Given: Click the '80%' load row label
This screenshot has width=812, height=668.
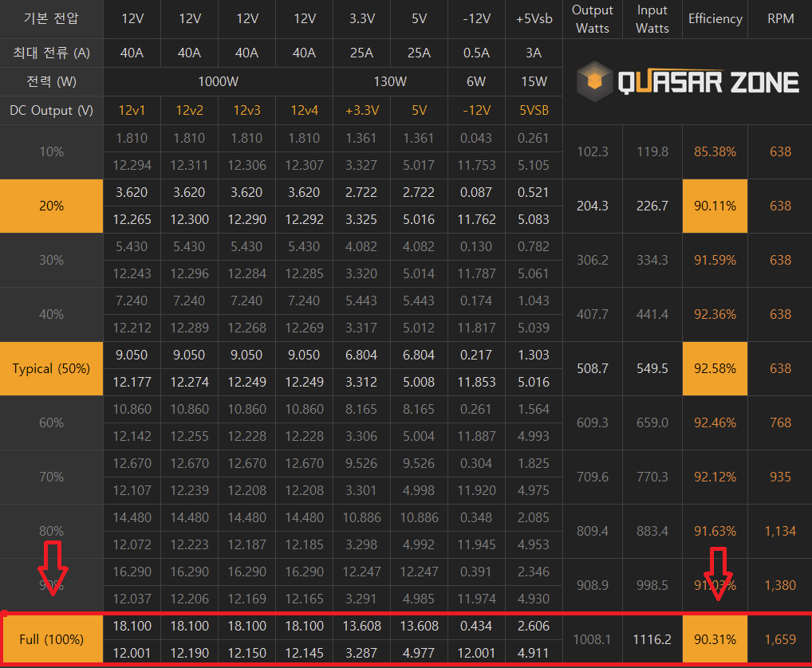Looking at the screenshot, I should point(51,531).
